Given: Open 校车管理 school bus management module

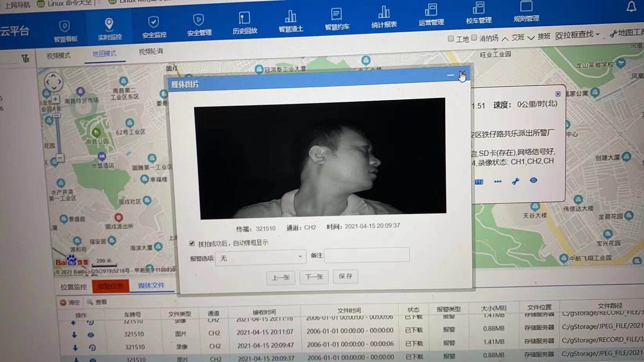Looking at the screenshot, I should [479, 13].
